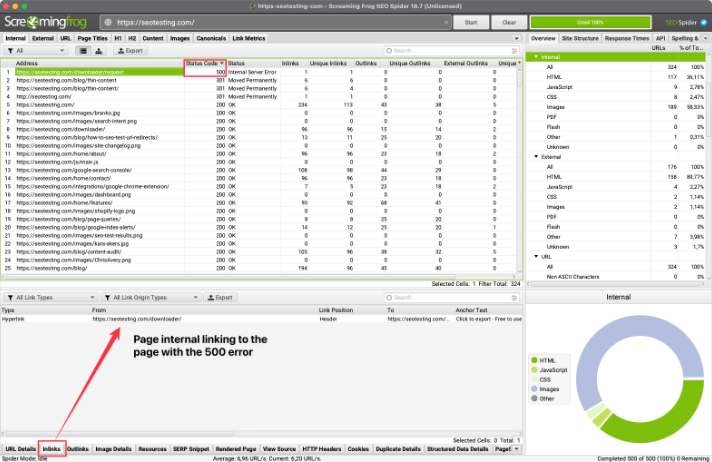Viewport: 712px width, 462px height.
Task: Open the Duplicate Details tab
Action: [398, 449]
